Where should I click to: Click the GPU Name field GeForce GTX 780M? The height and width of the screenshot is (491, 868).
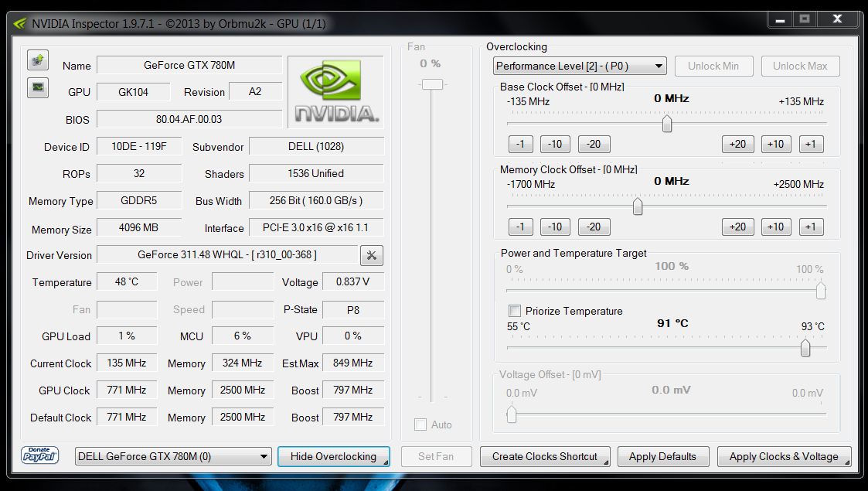189,65
